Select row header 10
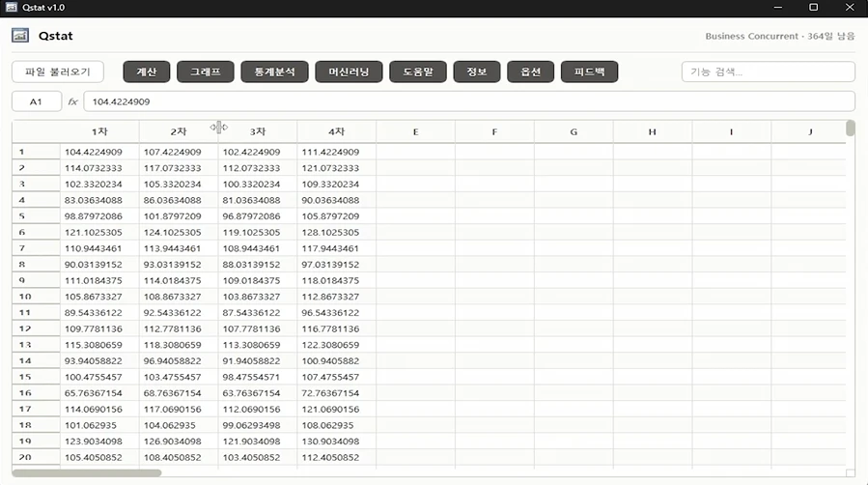This screenshot has height=485, width=868. 36,297
